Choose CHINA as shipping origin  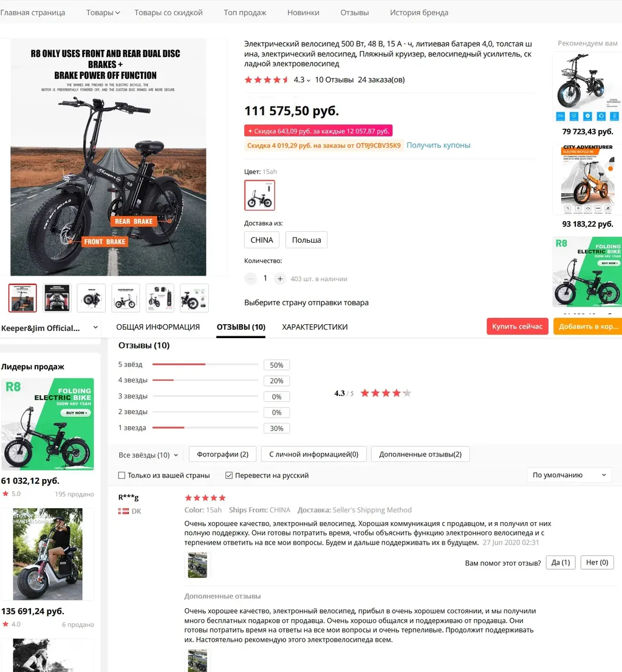point(262,240)
